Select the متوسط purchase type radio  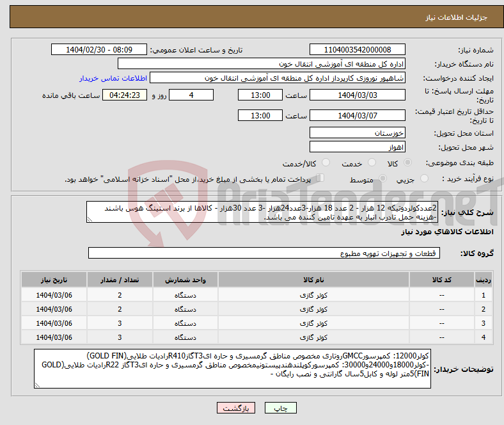pos(383,178)
